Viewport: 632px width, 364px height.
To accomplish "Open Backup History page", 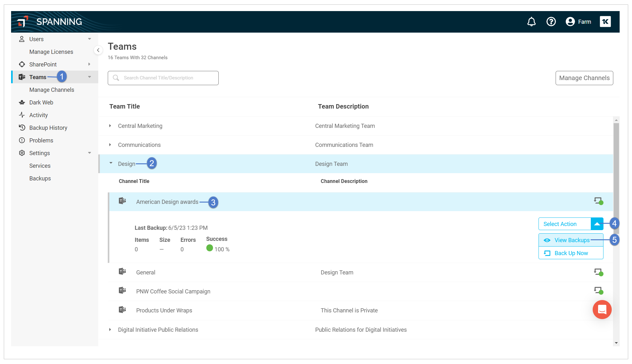I will 48,128.
